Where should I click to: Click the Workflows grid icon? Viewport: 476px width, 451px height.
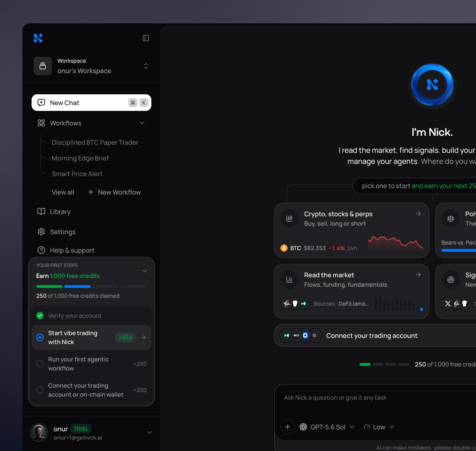coord(41,123)
